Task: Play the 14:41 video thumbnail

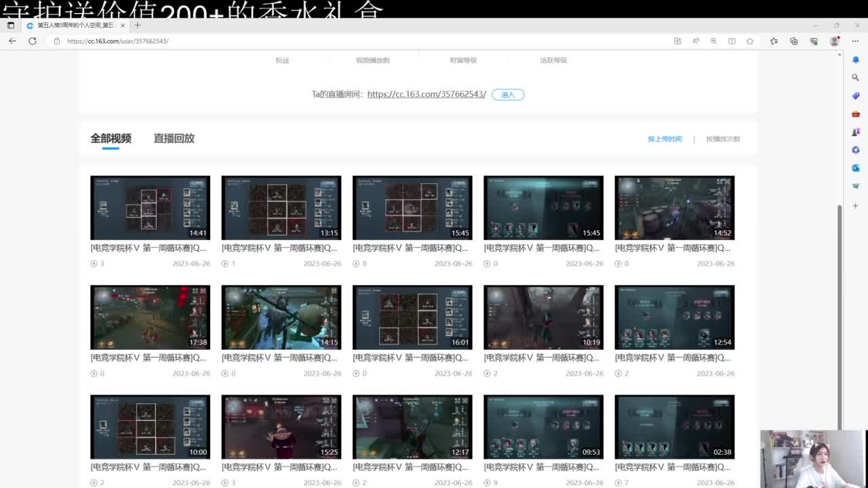Action: [150, 207]
